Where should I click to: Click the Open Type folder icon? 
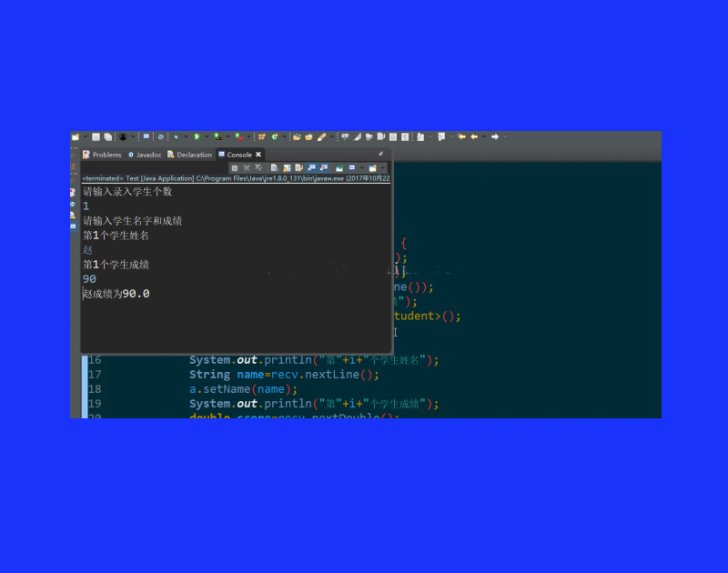coord(297,136)
